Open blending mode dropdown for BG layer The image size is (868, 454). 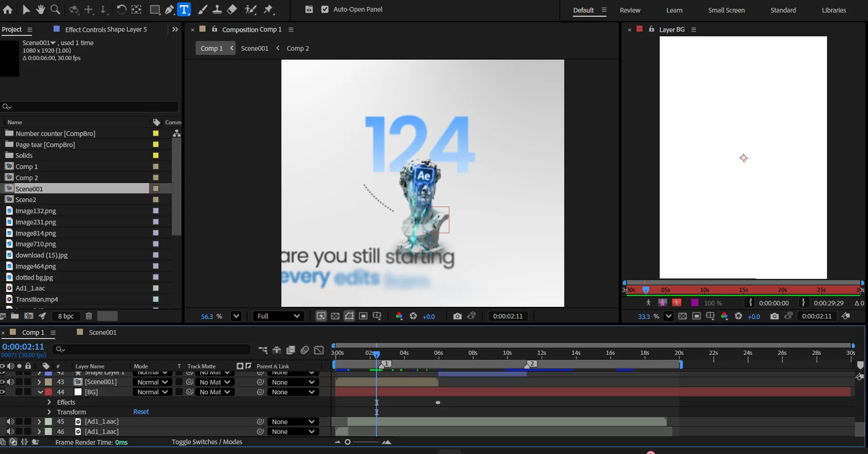click(x=152, y=392)
